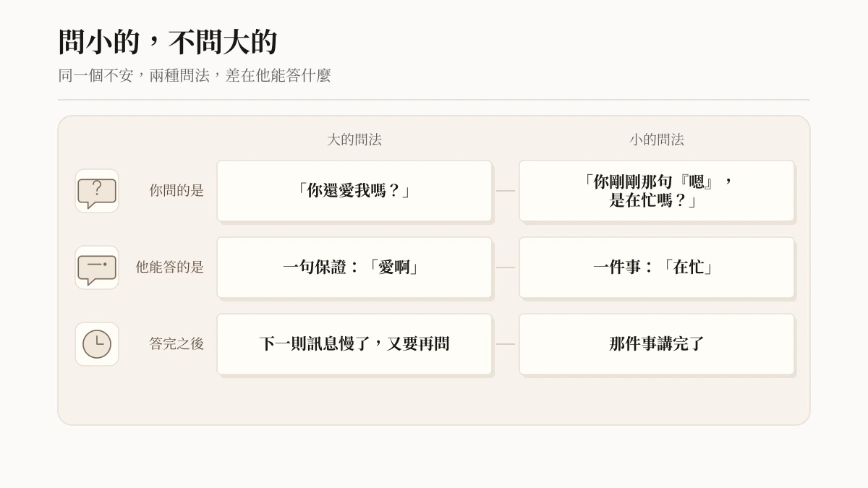The height and width of the screenshot is (488, 868).
Task: Click the horizontal divider under the subtitle
Action: [x=434, y=100]
